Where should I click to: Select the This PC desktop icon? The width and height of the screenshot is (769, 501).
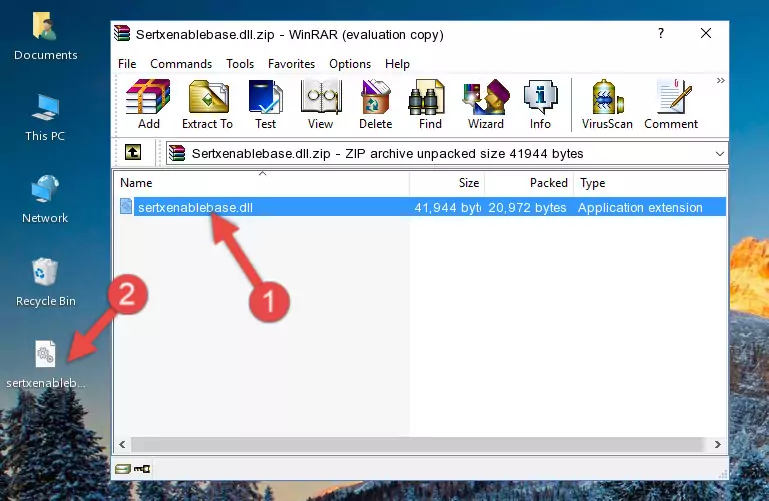[45, 118]
